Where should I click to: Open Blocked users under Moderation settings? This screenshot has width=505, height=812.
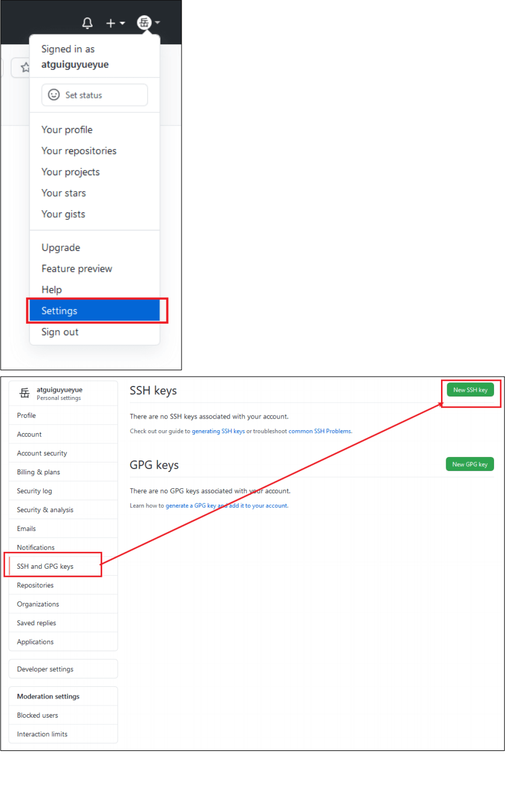(63, 715)
